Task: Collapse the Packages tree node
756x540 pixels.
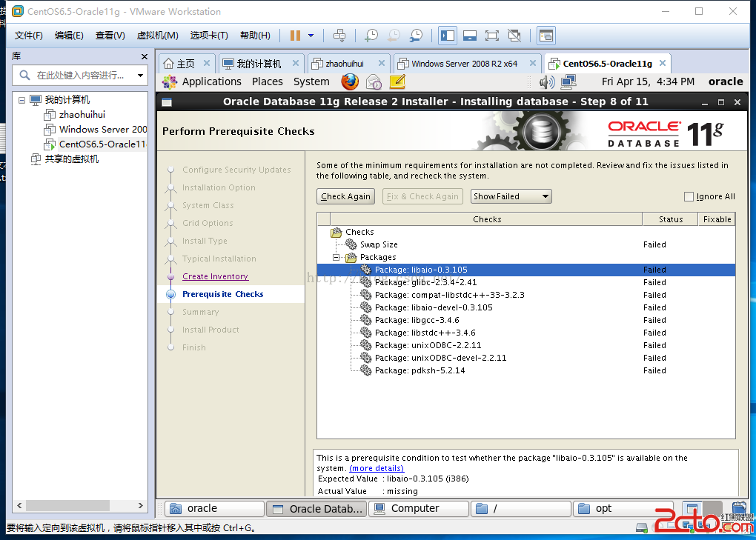Action: (336, 257)
